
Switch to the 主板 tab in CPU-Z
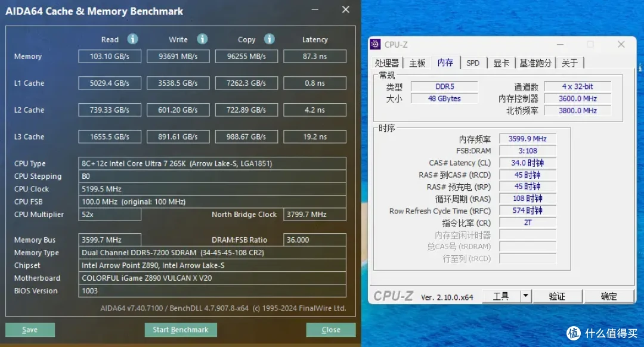tap(417, 63)
